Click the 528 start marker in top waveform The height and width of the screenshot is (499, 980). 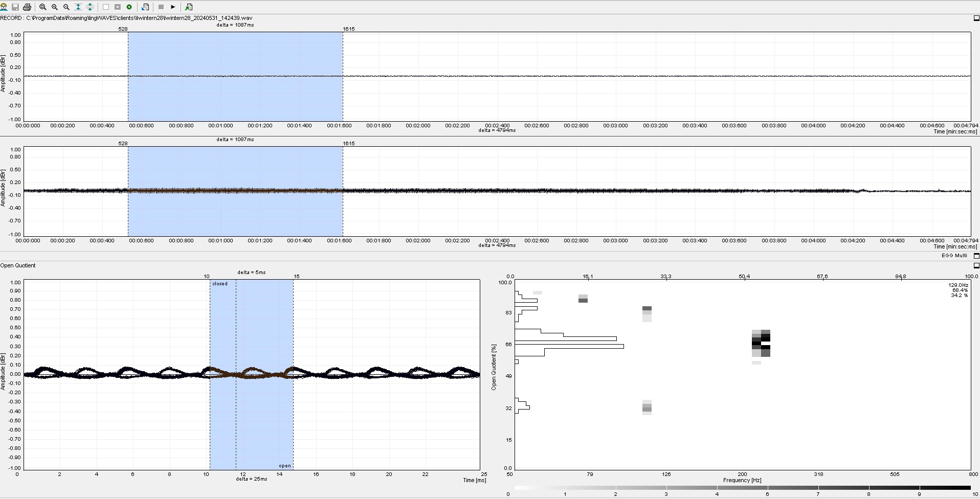tap(123, 29)
